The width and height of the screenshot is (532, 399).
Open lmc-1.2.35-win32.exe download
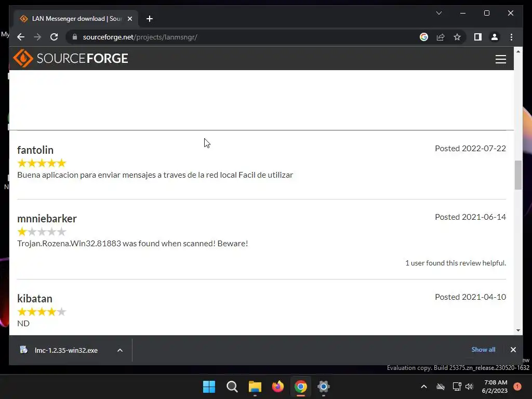click(66, 350)
